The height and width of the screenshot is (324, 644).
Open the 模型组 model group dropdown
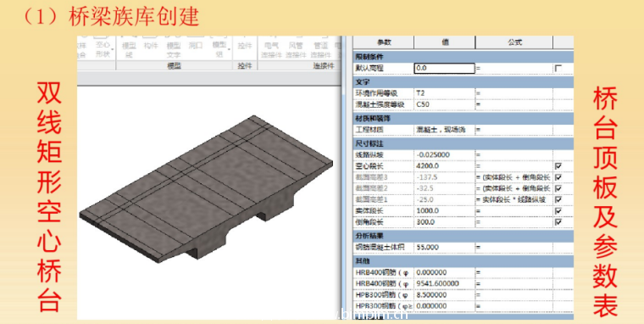click(x=219, y=49)
